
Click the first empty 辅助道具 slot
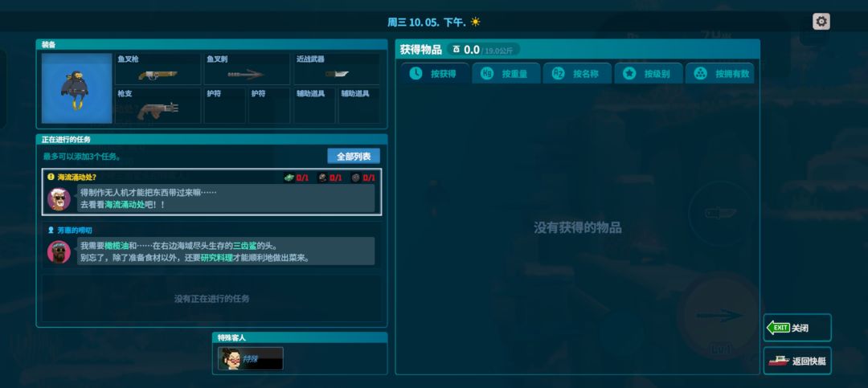pos(314,106)
